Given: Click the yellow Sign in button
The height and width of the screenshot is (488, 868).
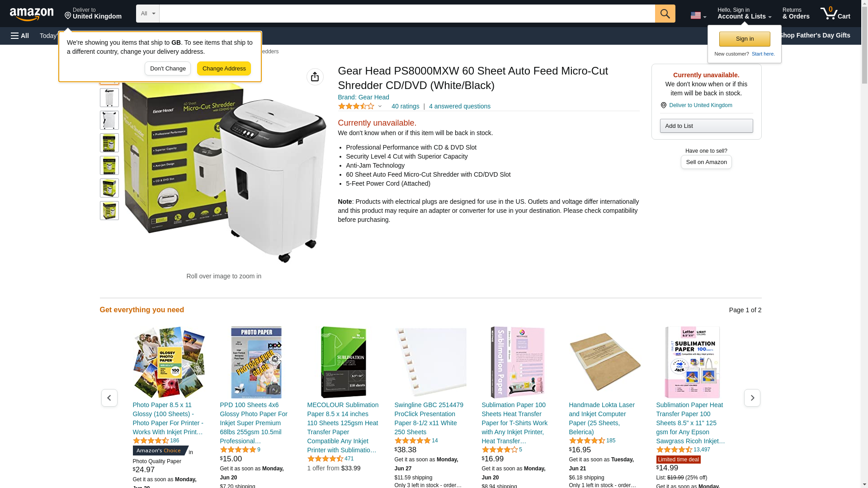Looking at the screenshot, I should click(745, 39).
